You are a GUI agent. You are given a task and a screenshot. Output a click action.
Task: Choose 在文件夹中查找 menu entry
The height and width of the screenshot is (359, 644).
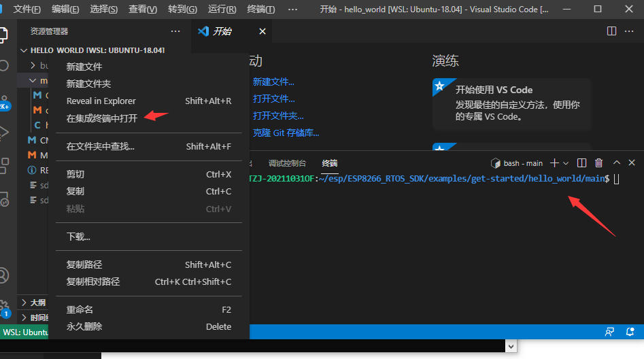pos(149,146)
